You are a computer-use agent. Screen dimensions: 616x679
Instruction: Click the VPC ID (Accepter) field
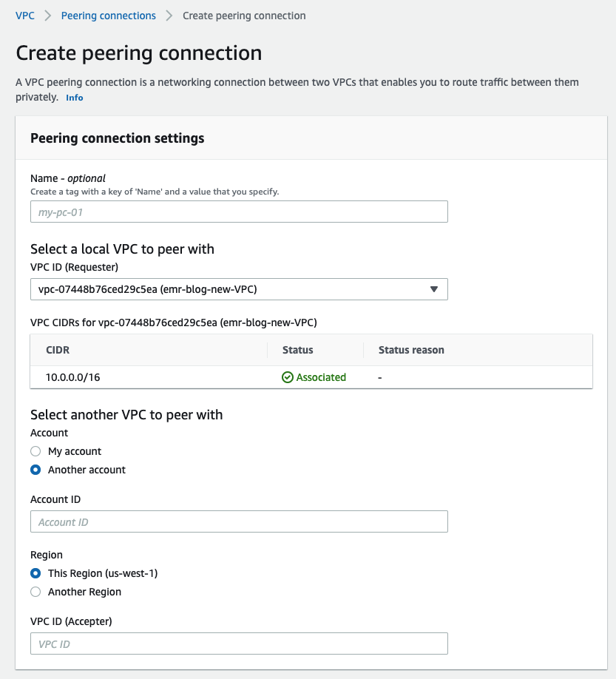pos(239,644)
